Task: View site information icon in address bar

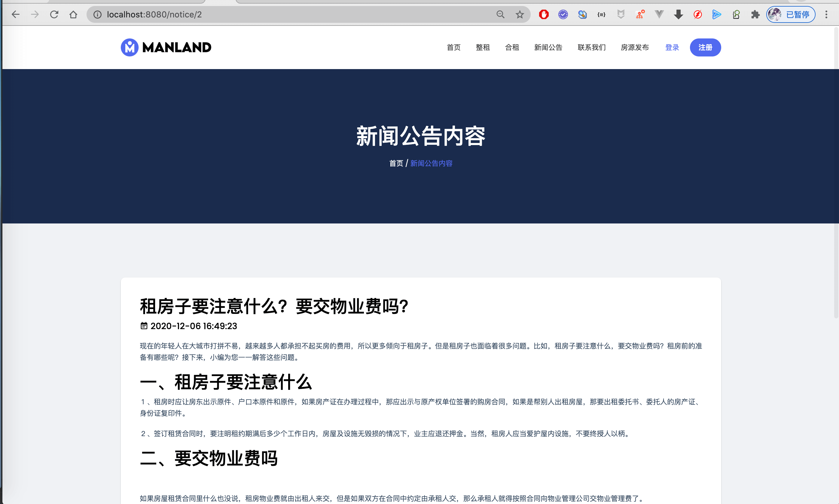Action: pos(97,15)
